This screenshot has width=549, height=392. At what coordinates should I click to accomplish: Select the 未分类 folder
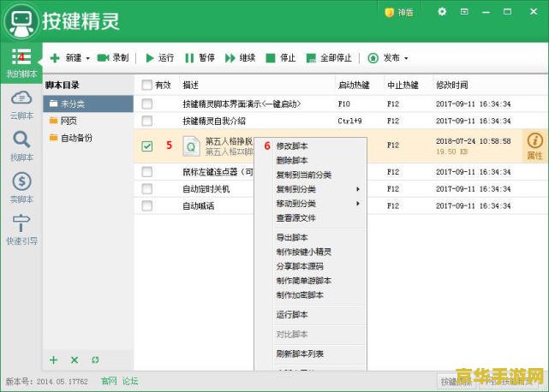[x=88, y=104]
